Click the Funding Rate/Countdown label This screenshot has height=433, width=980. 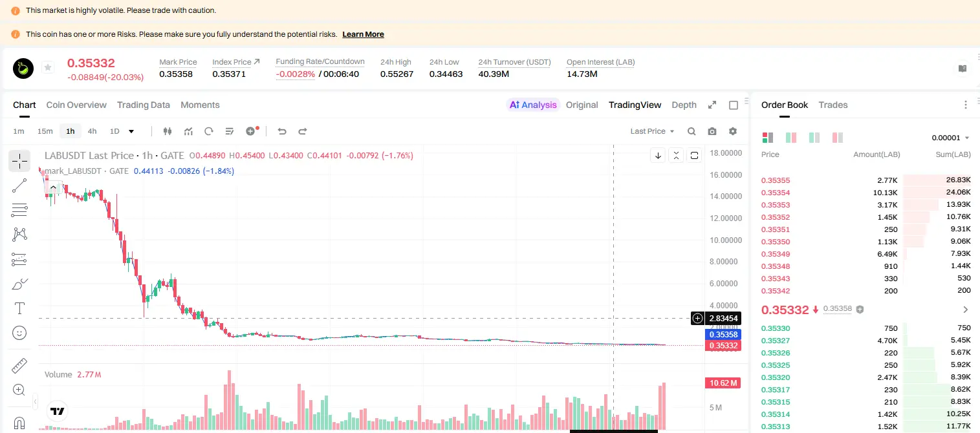[320, 61]
